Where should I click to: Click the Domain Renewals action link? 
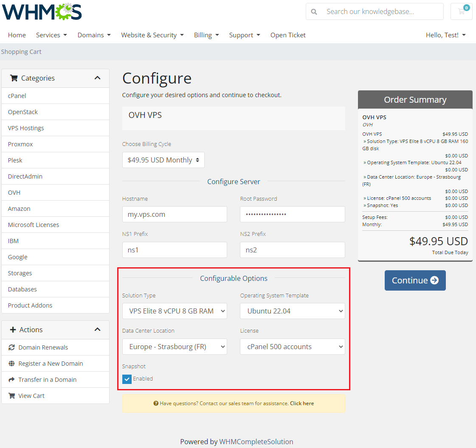click(x=55, y=347)
